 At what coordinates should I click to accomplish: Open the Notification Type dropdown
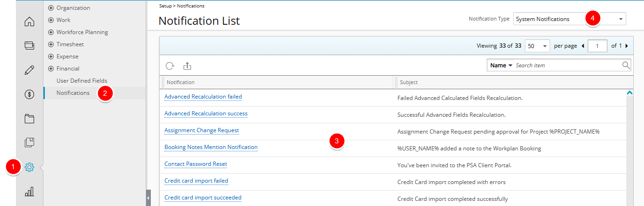tap(569, 19)
